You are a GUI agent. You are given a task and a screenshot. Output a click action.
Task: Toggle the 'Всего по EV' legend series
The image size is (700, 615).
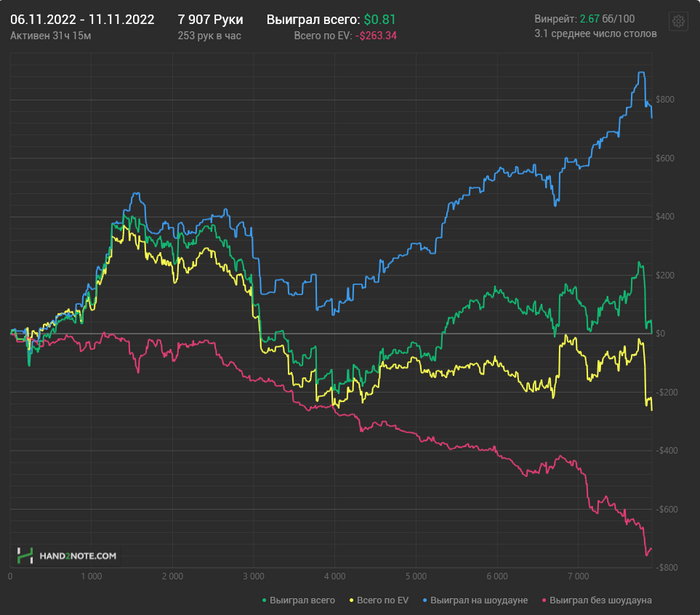click(x=379, y=600)
